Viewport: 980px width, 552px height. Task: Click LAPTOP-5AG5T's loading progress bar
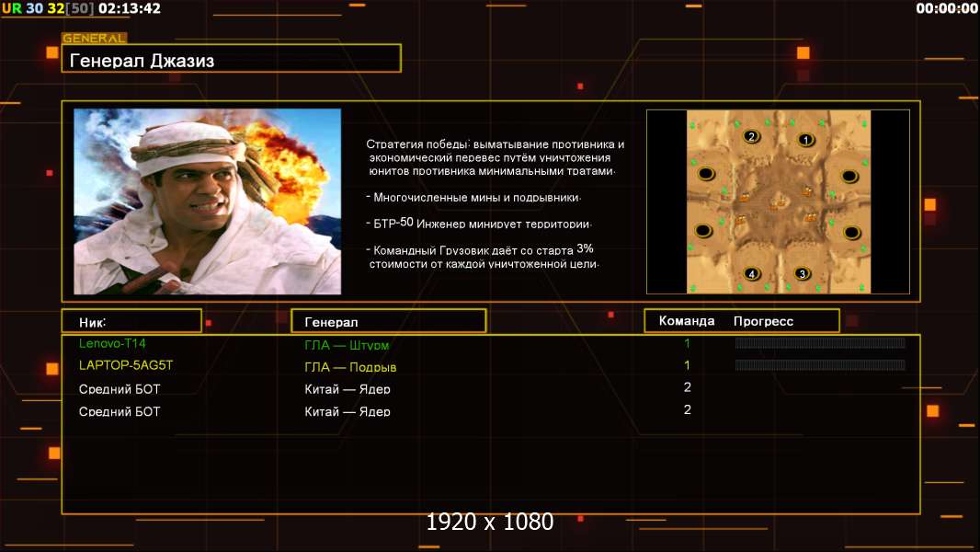pyautogui.click(x=820, y=365)
